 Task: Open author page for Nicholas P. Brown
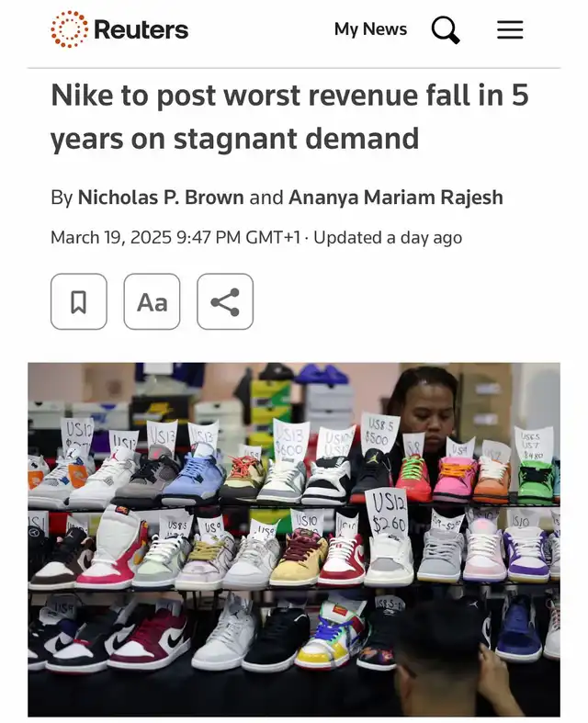coord(161,198)
